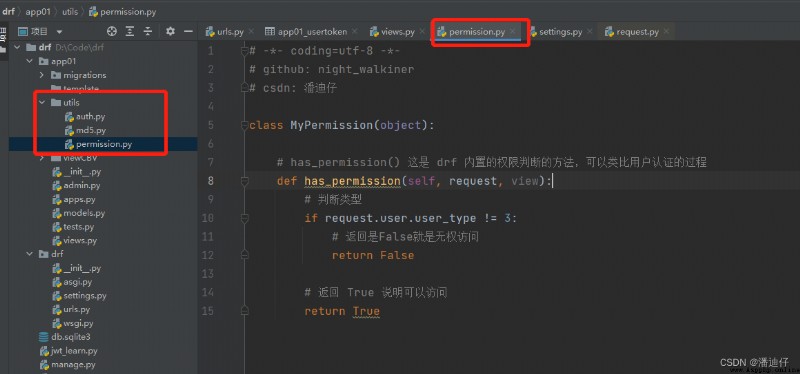This screenshot has height=374, width=800.
Task: Collapse the drf root project folder
Action: pos(17,47)
